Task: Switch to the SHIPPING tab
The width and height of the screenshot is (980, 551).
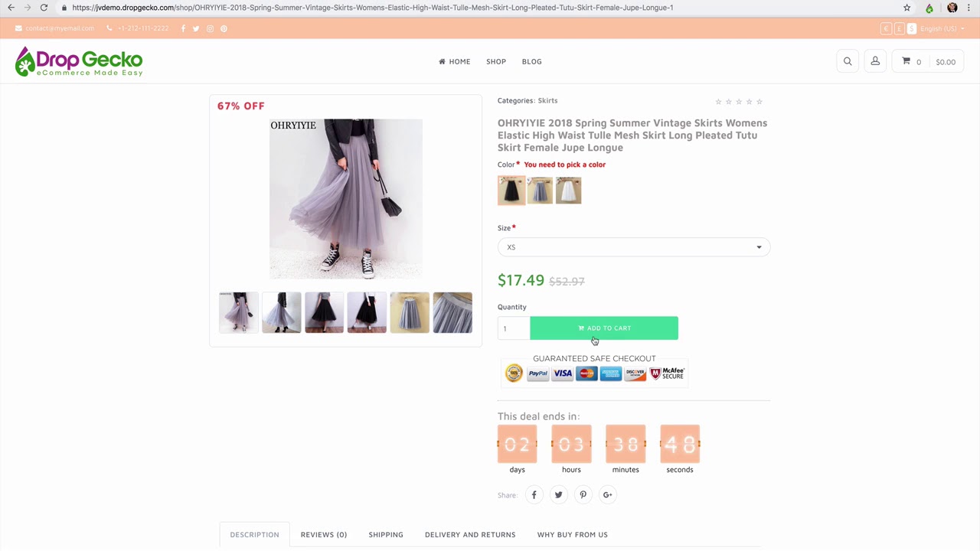Action: point(386,534)
